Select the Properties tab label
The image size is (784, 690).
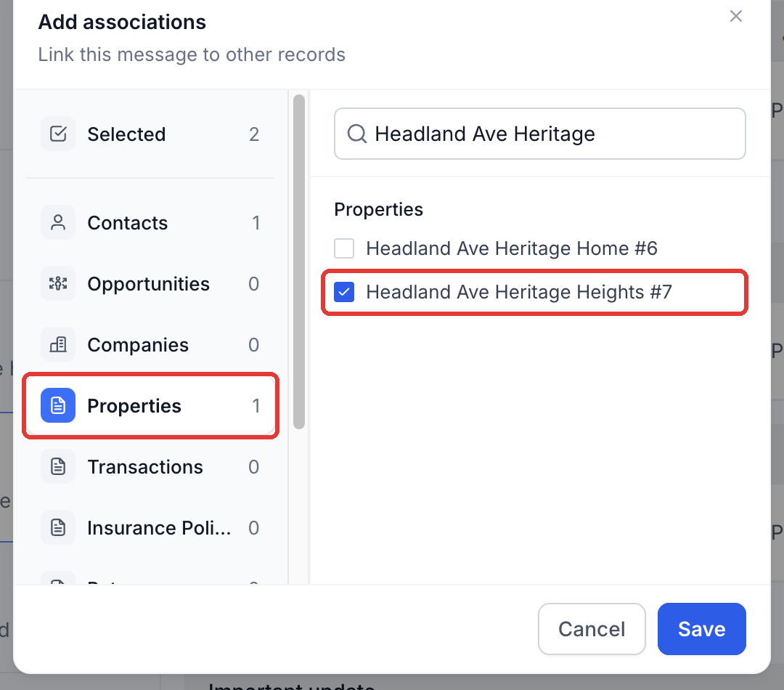134,406
